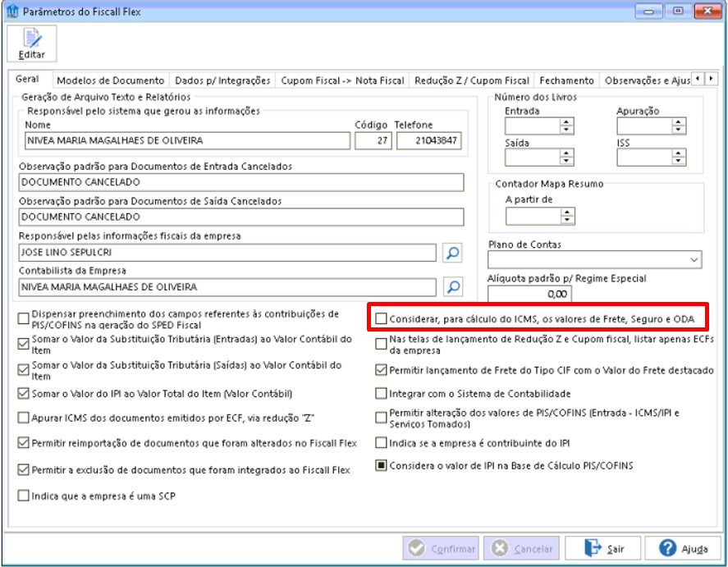The width and height of the screenshot is (728, 567).
Task: Increase the Apuração book number
Action: (x=678, y=122)
